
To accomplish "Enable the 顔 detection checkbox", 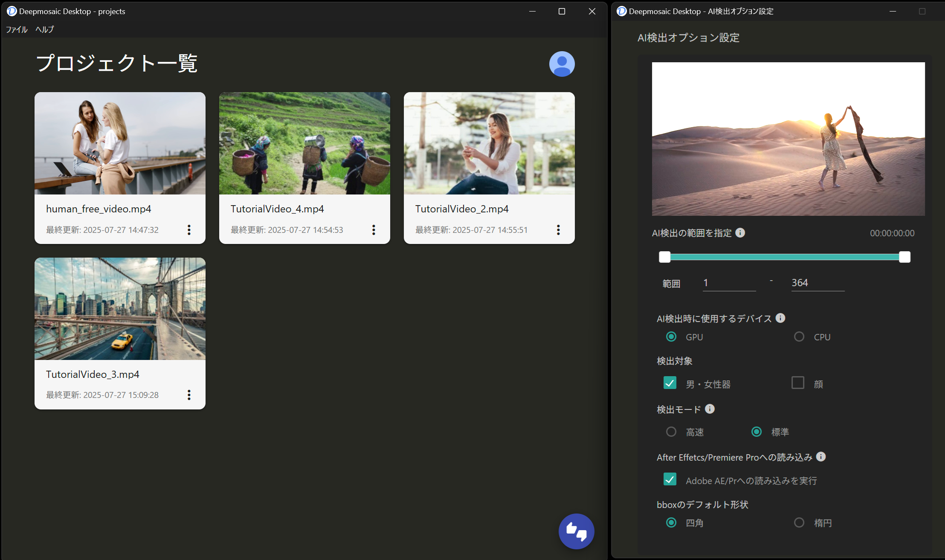I will pyautogui.click(x=798, y=383).
